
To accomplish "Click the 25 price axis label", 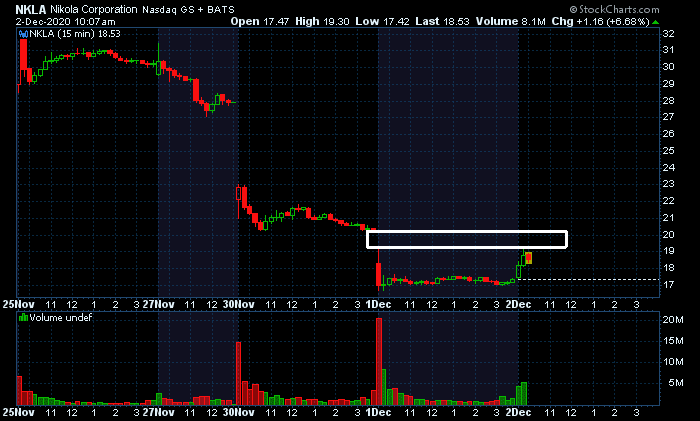I will (x=668, y=151).
